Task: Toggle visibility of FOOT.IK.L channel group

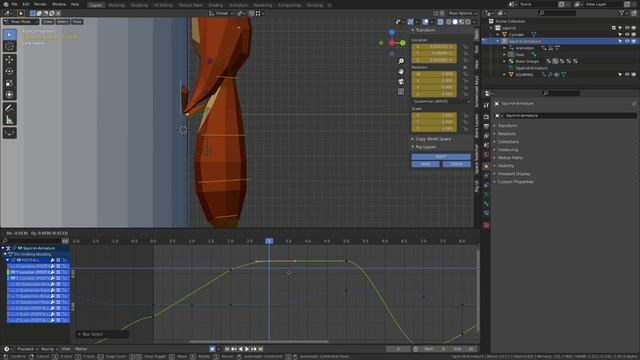Action: pos(19,260)
